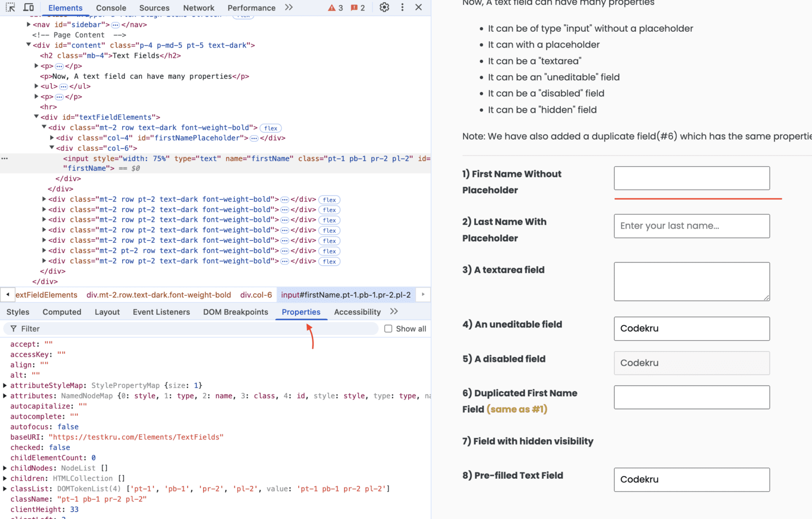Expand the nav#sidebar node
Viewport: 812px width, 519px height.
click(28, 24)
